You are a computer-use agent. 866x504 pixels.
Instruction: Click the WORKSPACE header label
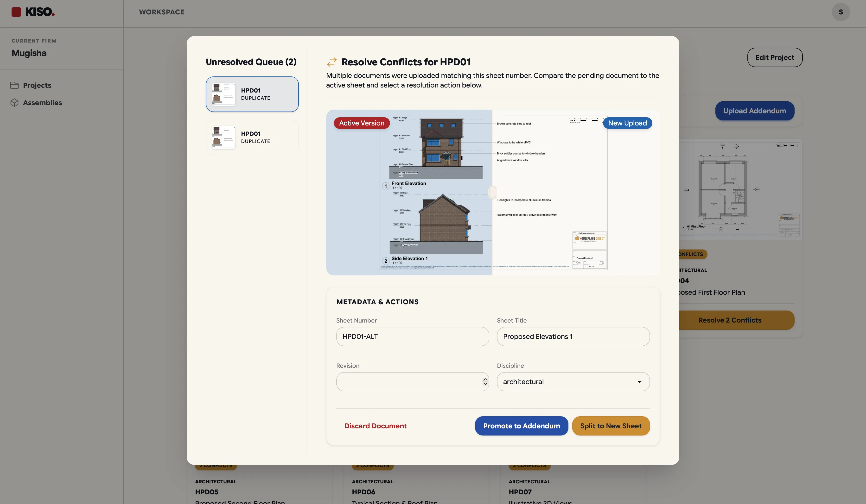coord(161,12)
